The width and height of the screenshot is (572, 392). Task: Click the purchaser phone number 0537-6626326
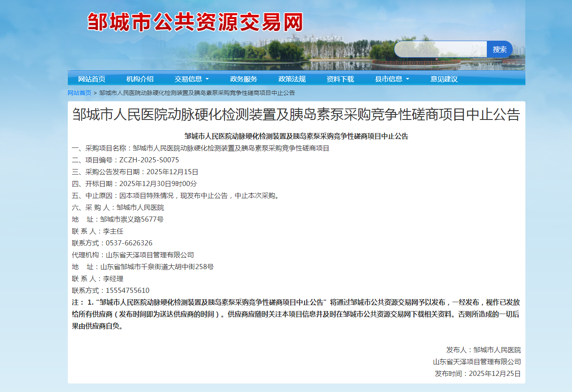pos(129,243)
